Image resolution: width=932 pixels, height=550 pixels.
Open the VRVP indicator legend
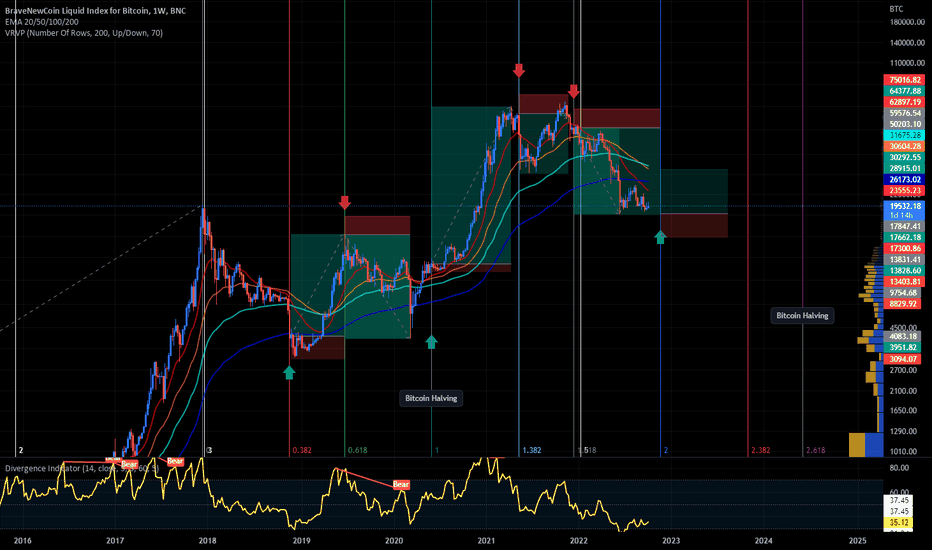tap(84, 33)
